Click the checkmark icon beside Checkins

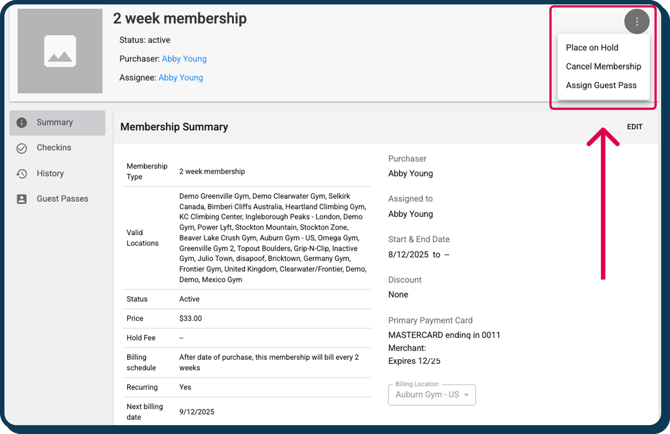[22, 148]
